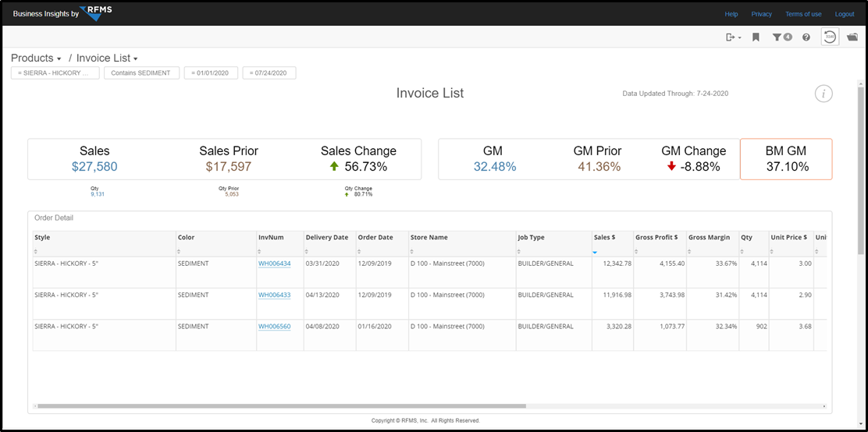Viewport: 868px width, 432px height.
Task: Click the Sales Prior $17,597 tile
Action: tap(229, 159)
